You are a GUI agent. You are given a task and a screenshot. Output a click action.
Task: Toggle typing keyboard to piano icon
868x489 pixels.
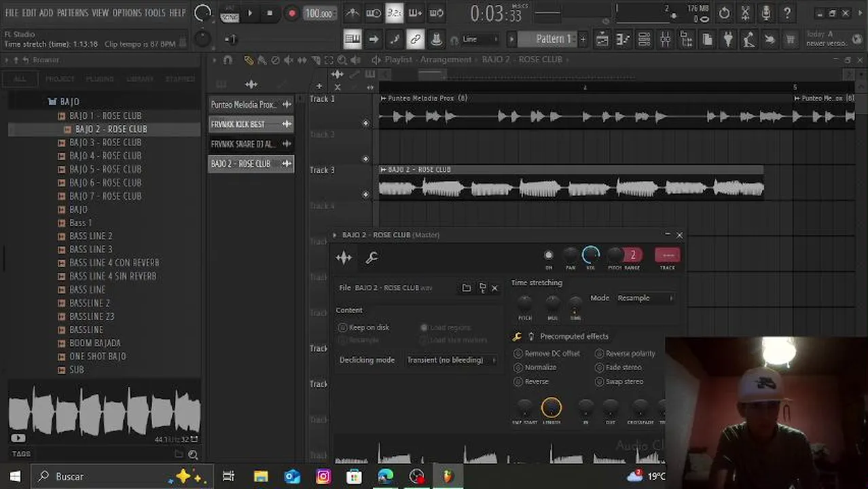(x=352, y=39)
